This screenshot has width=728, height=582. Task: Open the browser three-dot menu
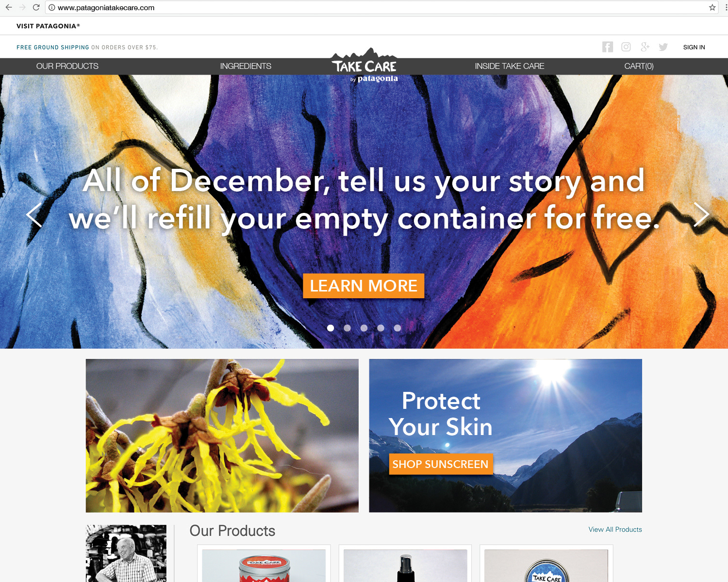(x=726, y=7)
